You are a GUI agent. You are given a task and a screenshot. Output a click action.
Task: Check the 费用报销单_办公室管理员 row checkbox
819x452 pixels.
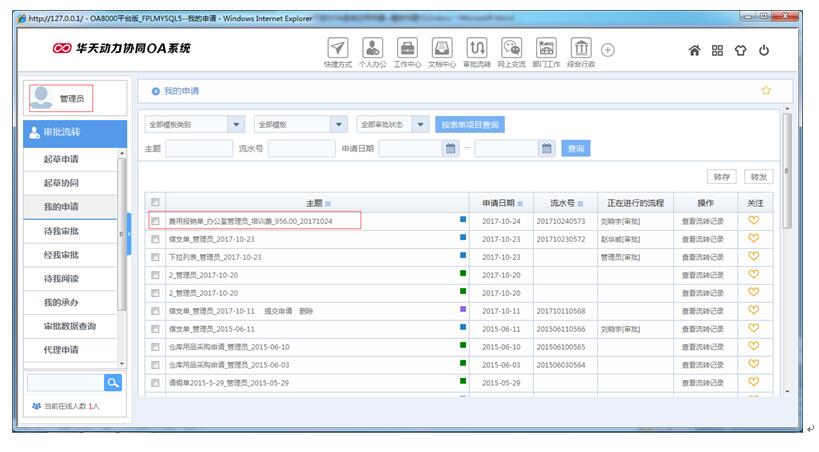click(155, 221)
